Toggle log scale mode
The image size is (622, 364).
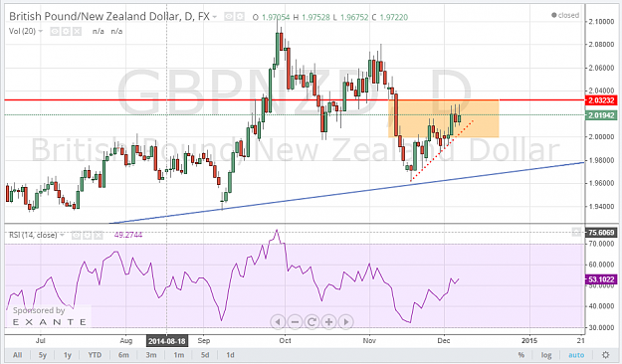(546, 355)
